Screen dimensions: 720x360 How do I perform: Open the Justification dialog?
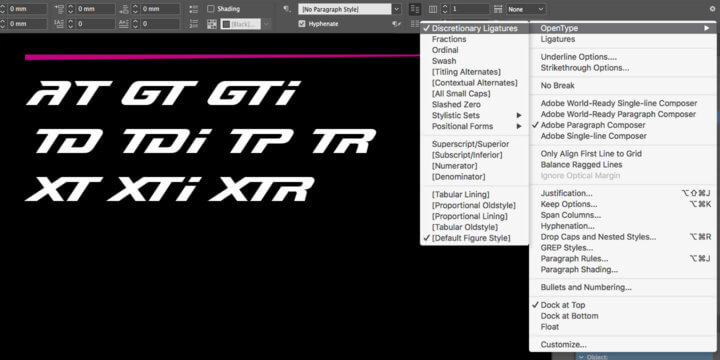point(623,193)
